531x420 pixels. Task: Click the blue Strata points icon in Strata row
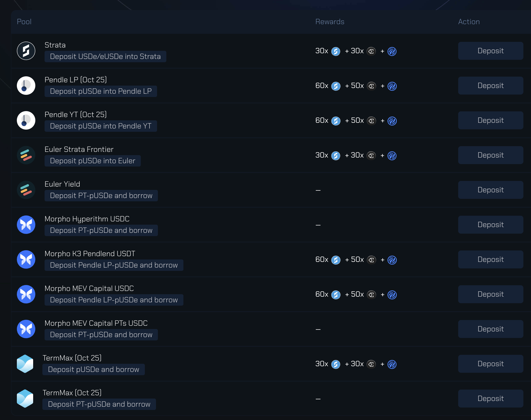click(336, 51)
